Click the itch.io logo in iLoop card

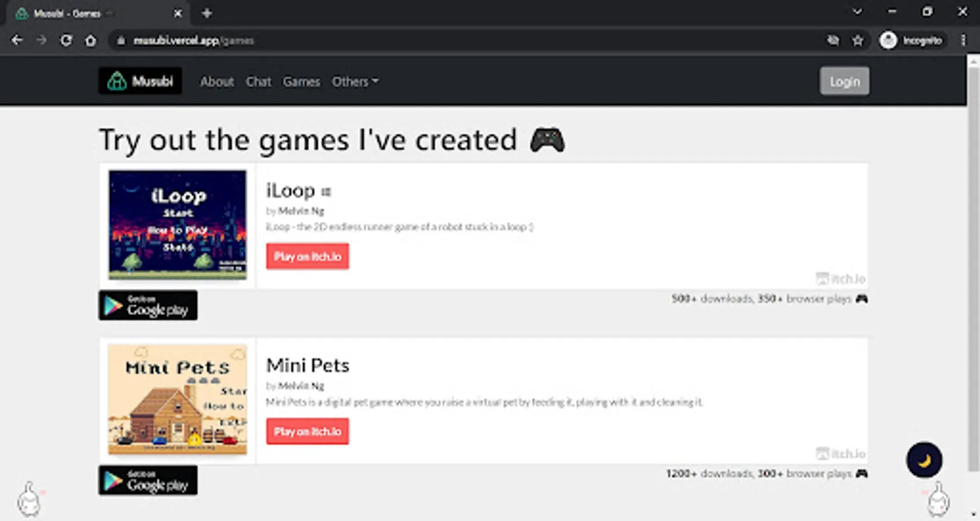coord(841,278)
